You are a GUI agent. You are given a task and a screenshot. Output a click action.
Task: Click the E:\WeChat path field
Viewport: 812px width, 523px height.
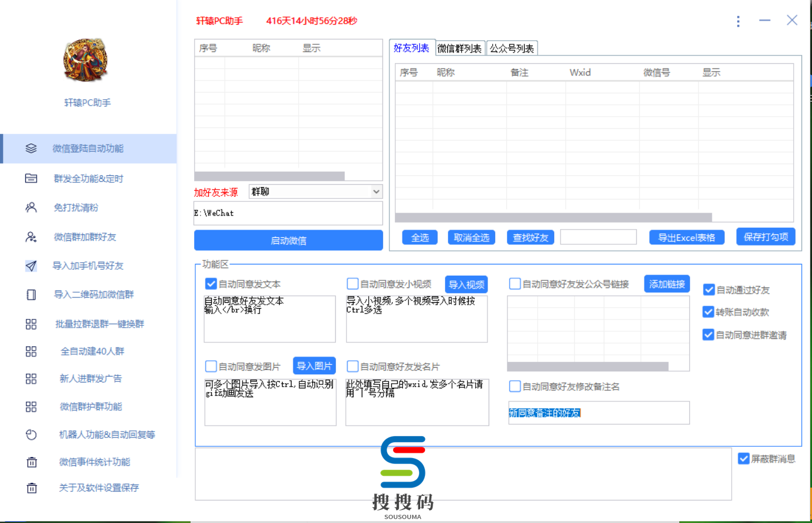coord(289,213)
